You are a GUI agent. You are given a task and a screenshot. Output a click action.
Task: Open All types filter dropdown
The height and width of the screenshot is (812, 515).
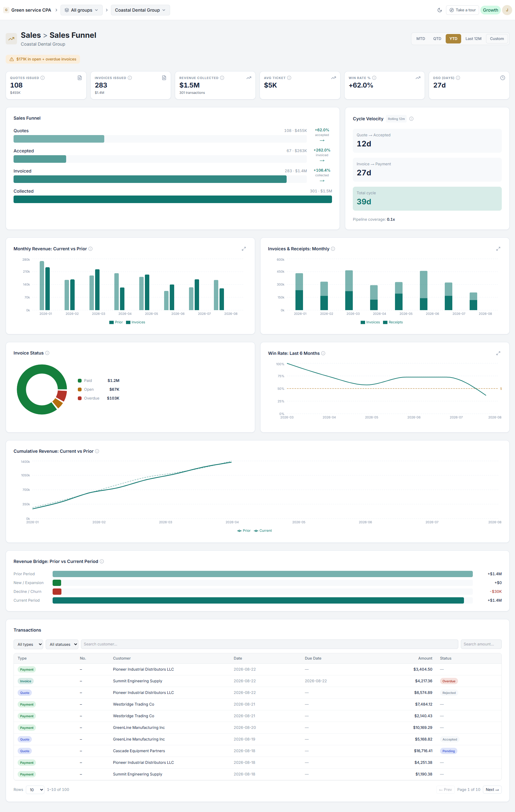28,644
